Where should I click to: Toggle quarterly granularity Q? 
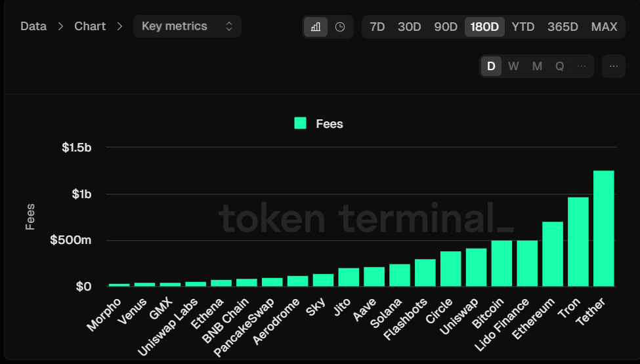559,66
